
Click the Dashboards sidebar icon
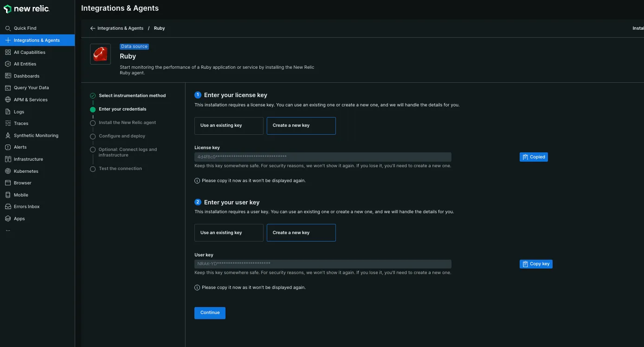[x=8, y=76]
